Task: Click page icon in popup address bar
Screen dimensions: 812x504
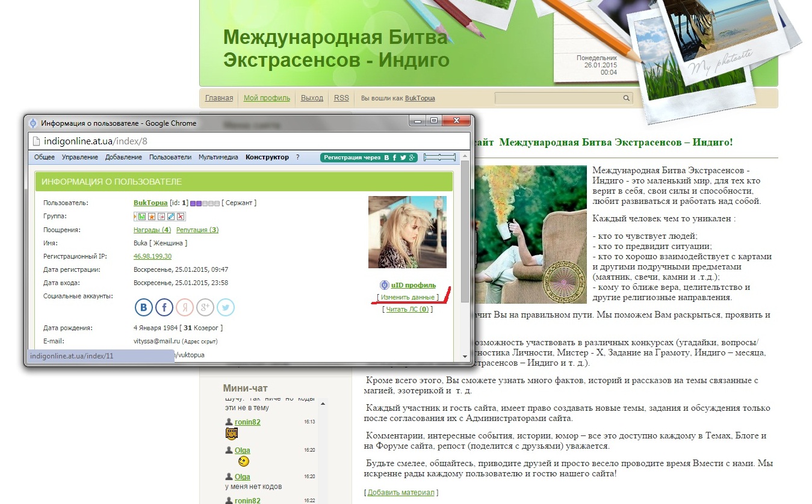Action: pos(36,141)
